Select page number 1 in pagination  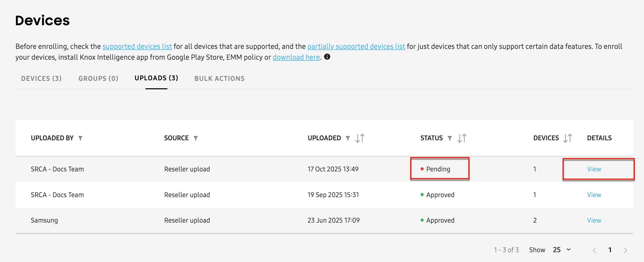611,250
